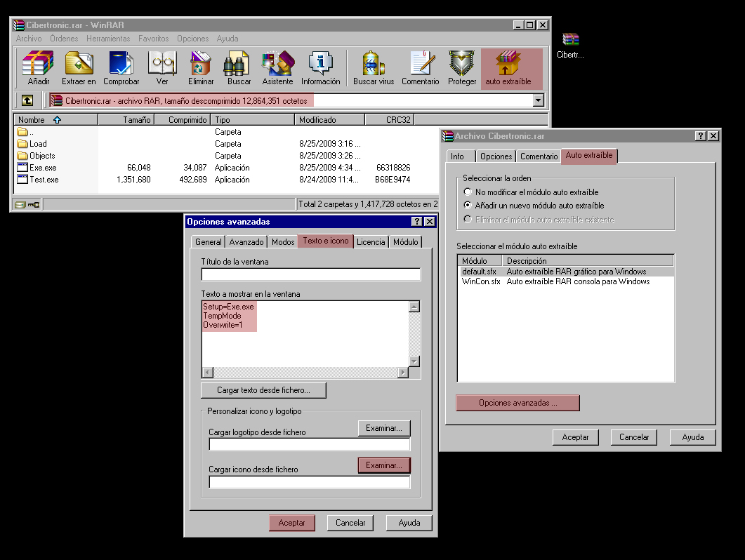Click Examinar next to Cargar icono
This screenshot has height=560, width=745.
click(384, 465)
